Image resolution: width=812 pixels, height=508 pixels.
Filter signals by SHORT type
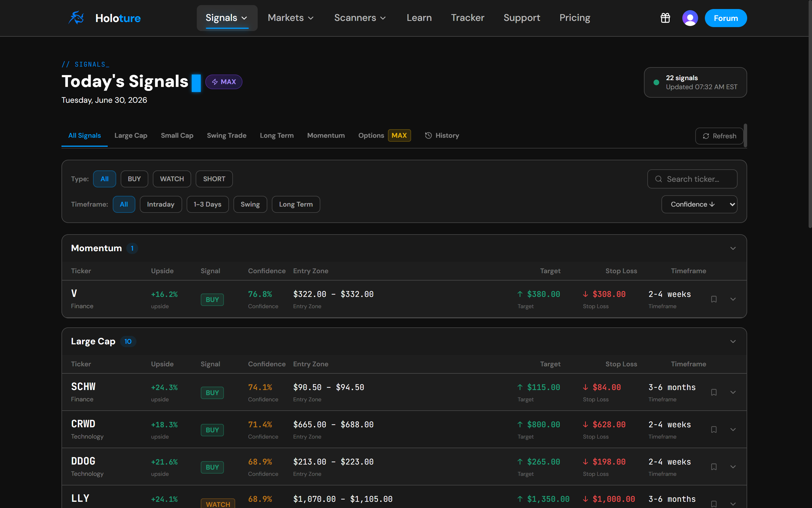pos(214,179)
